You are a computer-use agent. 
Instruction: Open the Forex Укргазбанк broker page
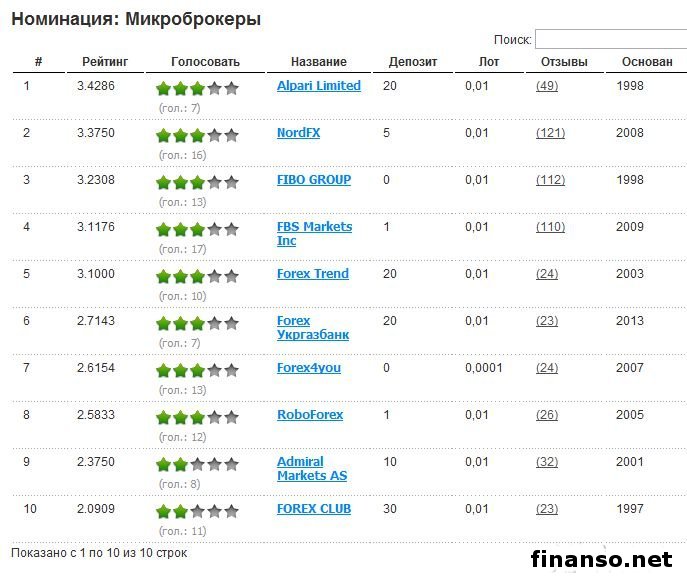[x=312, y=328]
